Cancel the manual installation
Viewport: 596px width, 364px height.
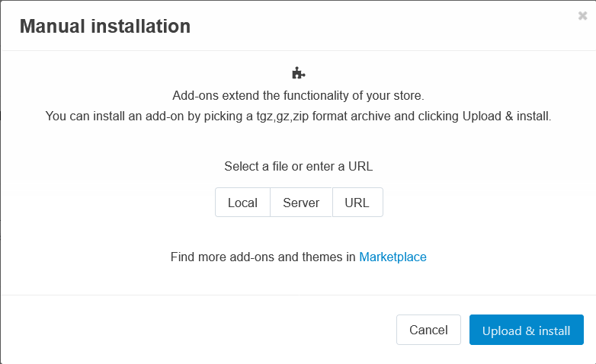click(x=428, y=330)
